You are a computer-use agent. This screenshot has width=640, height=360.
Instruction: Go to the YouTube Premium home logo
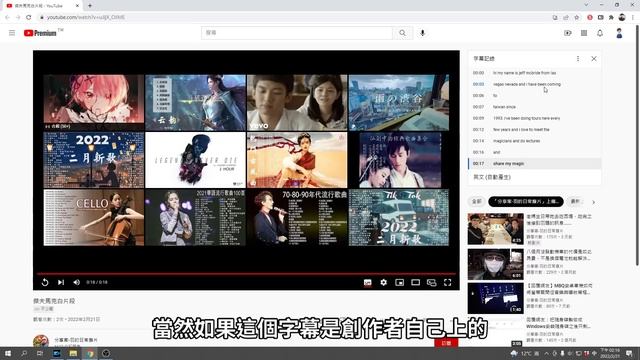tap(40, 33)
